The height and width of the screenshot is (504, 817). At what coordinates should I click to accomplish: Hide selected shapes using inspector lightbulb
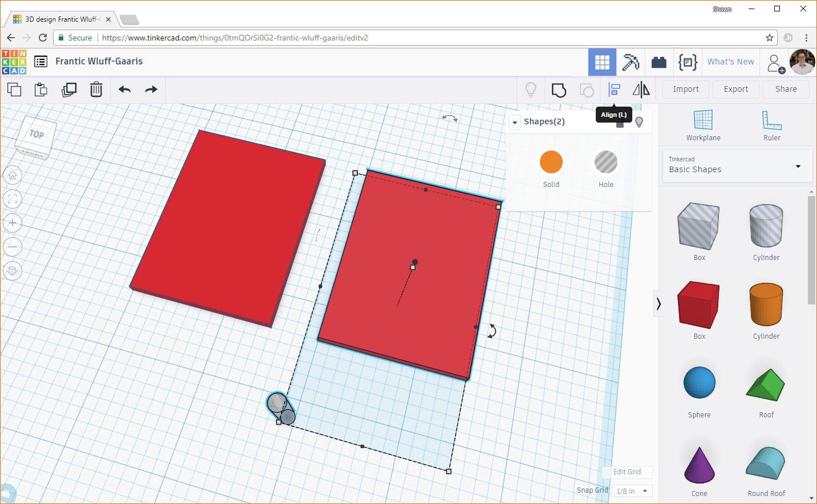point(639,122)
